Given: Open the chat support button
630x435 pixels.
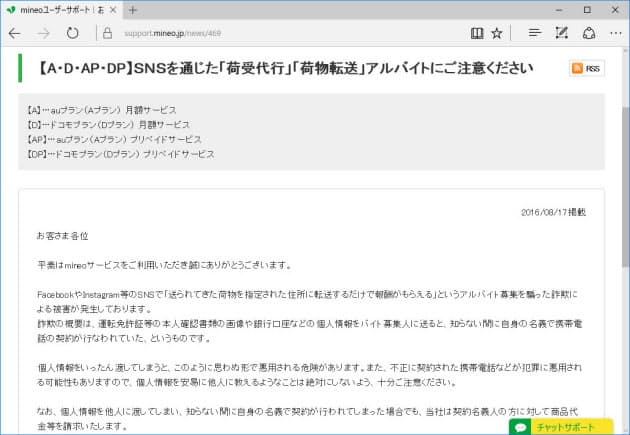Looking at the screenshot, I should pos(561,427).
